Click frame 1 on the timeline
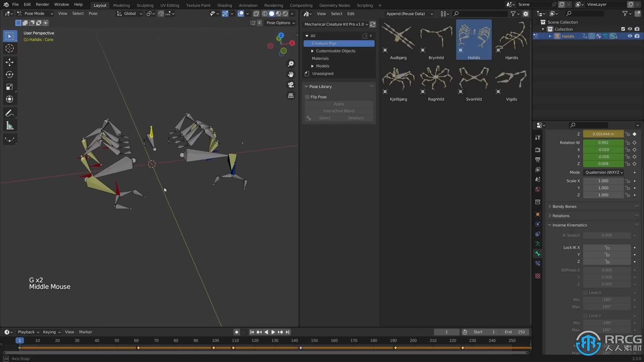This screenshot has width=644, height=362. 19,340
